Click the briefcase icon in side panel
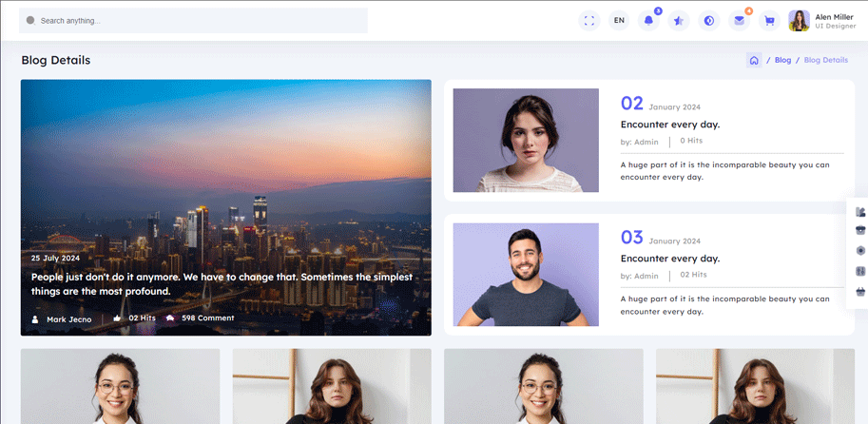This screenshot has width=868, height=424. point(860,229)
